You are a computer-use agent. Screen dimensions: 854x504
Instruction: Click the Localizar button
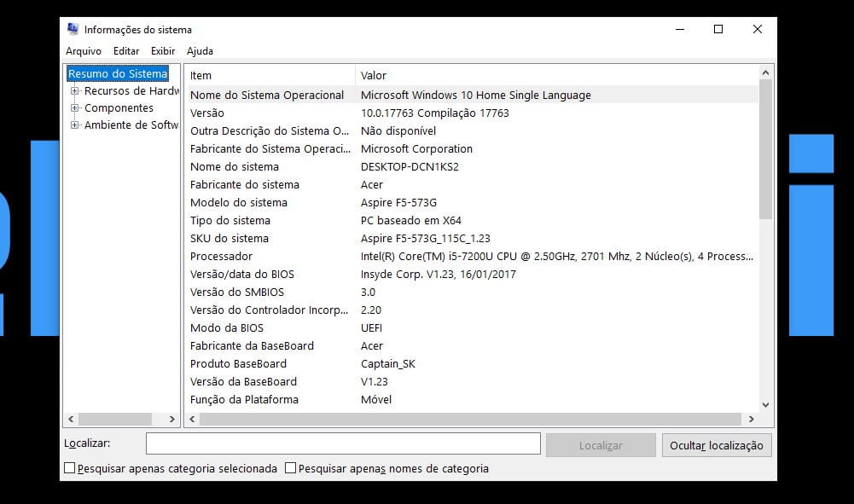[601, 445]
